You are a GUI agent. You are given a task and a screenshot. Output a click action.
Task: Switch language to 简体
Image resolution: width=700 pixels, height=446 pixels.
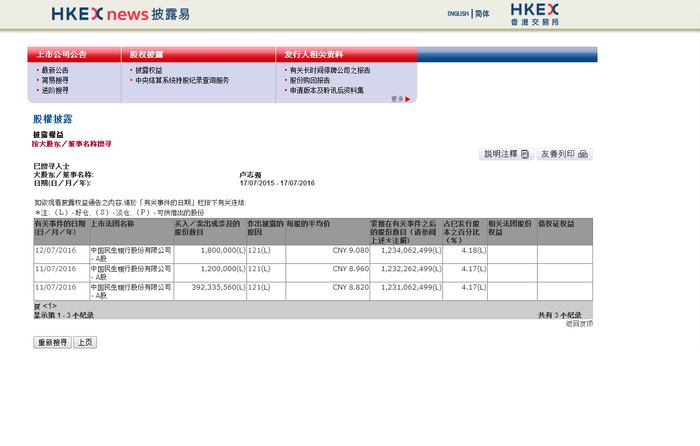(x=482, y=14)
